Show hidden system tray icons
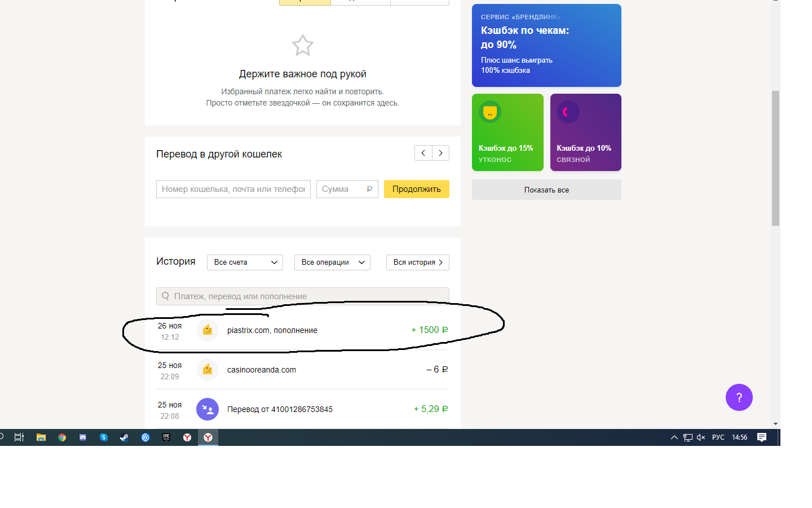The width and height of the screenshot is (812, 508). 674,437
